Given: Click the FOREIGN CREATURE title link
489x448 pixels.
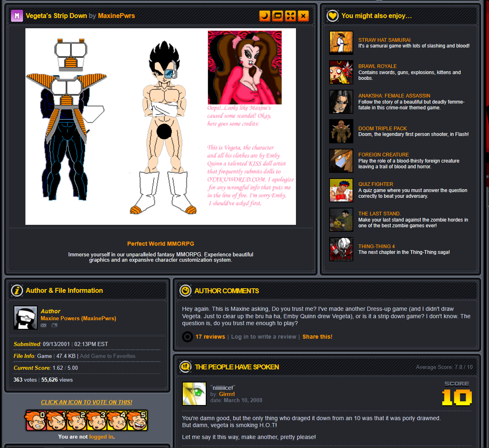Looking at the screenshot, I should [x=384, y=154].
